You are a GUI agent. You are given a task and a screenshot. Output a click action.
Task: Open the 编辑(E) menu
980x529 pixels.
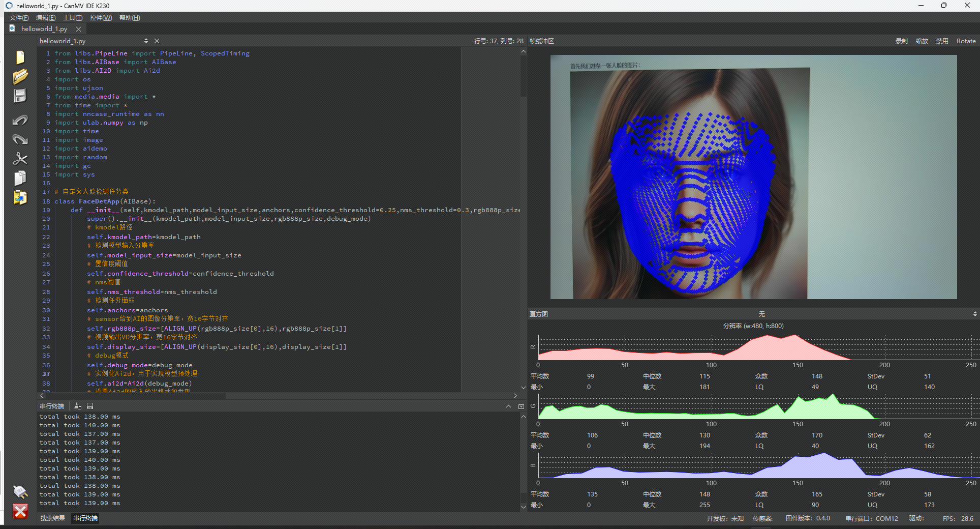[46, 18]
